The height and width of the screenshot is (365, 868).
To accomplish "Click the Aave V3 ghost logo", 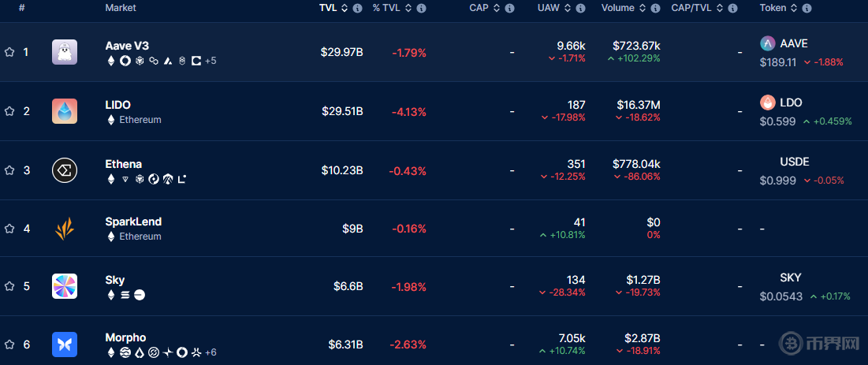I will pos(65,52).
